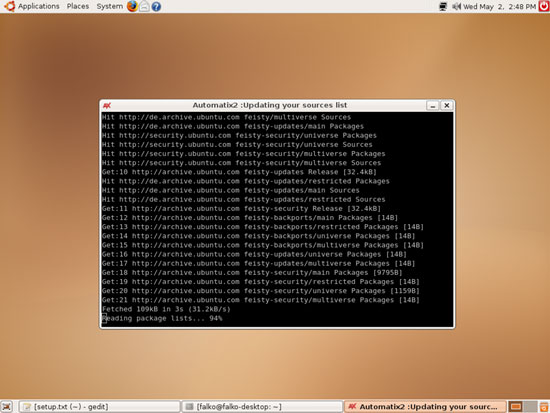
Task: Open the Trash icon in bottom panel
Action: [x=544, y=407]
